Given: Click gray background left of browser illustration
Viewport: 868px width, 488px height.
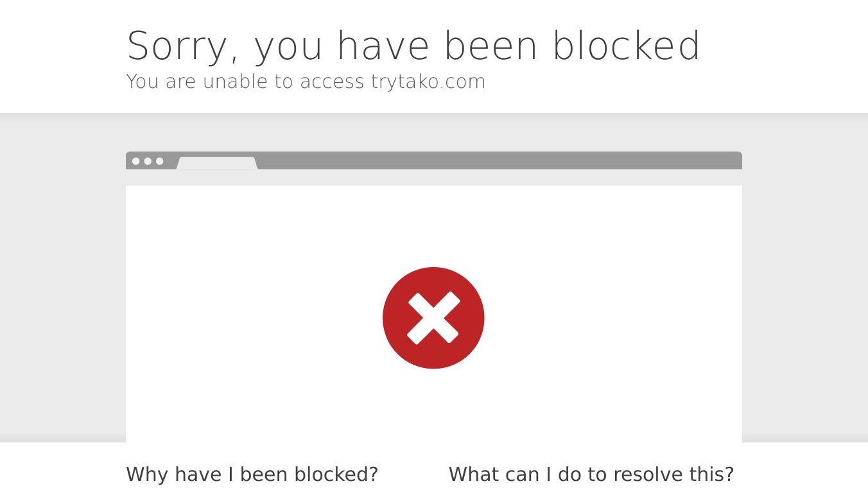Looking at the screenshot, I should (63, 276).
